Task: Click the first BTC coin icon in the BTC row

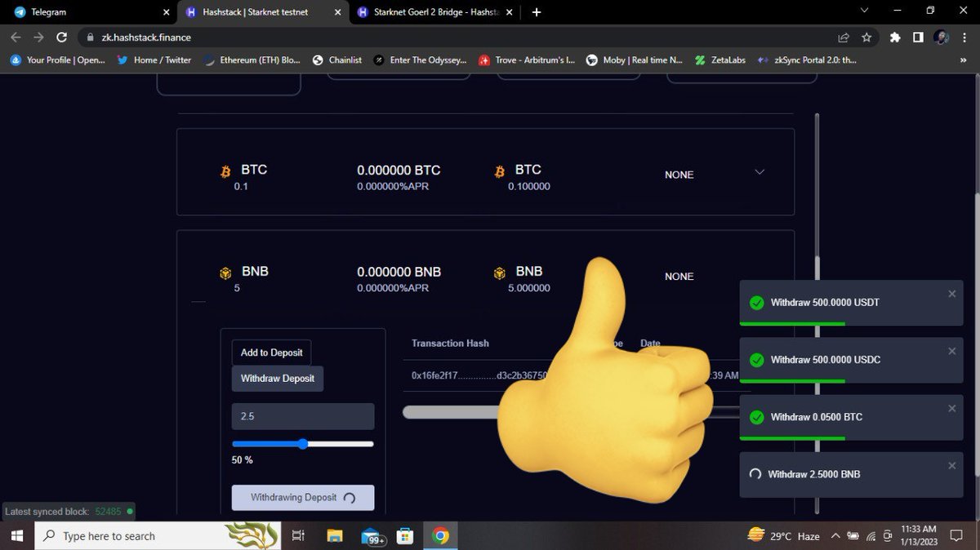Action: (226, 171)
